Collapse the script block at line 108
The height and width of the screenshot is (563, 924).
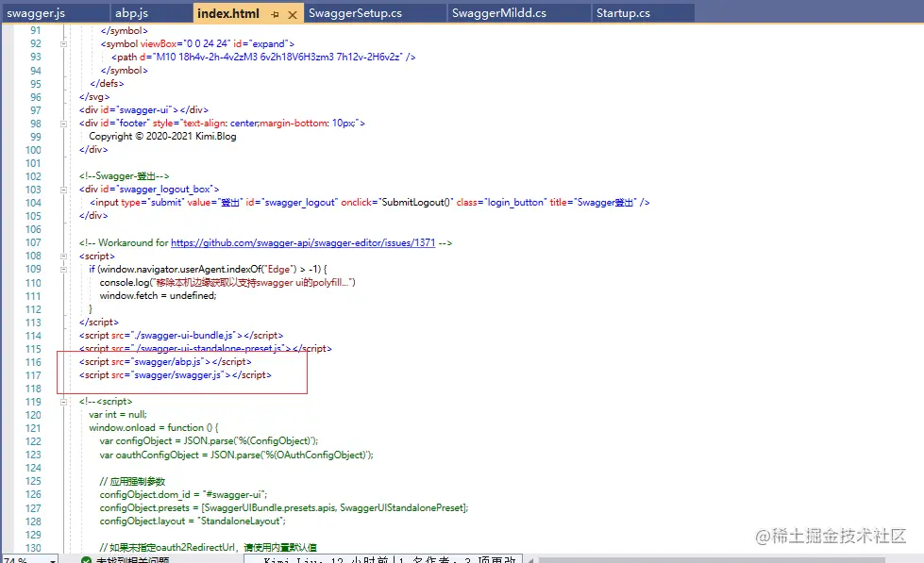tap(63, 257)
